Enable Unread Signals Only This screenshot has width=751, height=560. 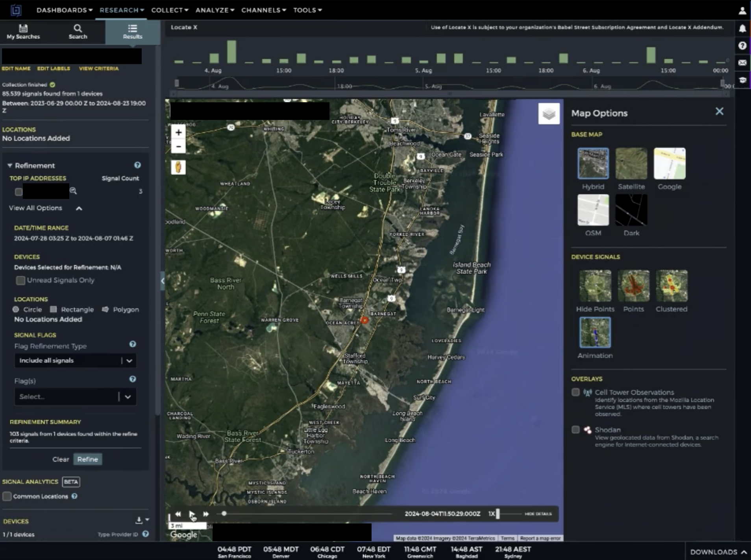(x=20, y=280)
